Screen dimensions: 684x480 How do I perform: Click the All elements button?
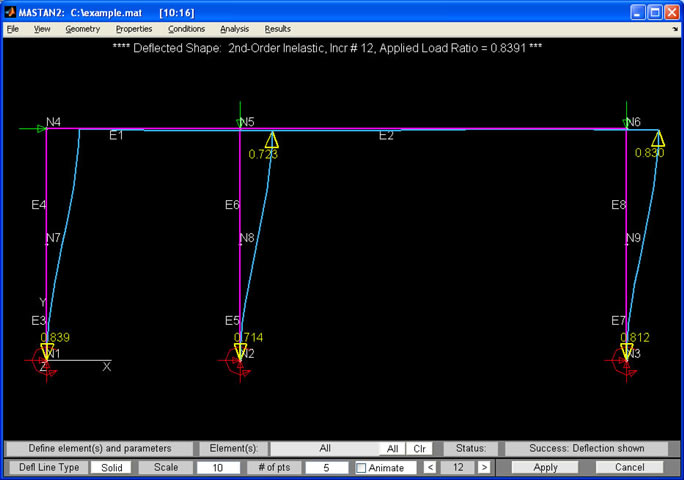(x=393, y=449)
